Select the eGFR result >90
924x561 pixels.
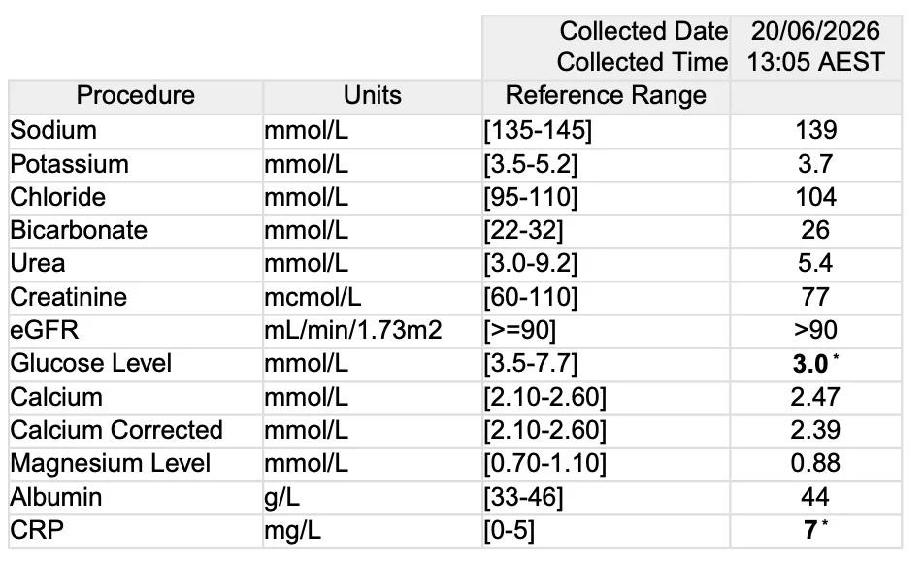pos(815,330)
